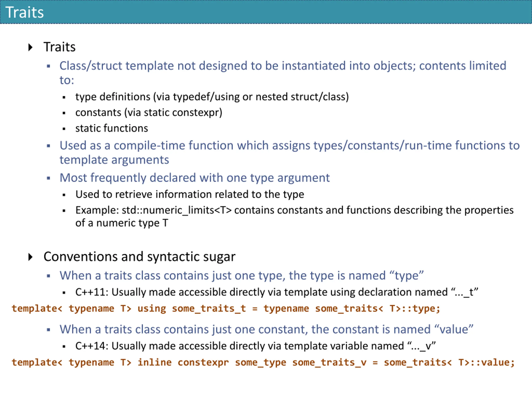Click the 'C++14: Usually made accessible' line

(255, 346)
